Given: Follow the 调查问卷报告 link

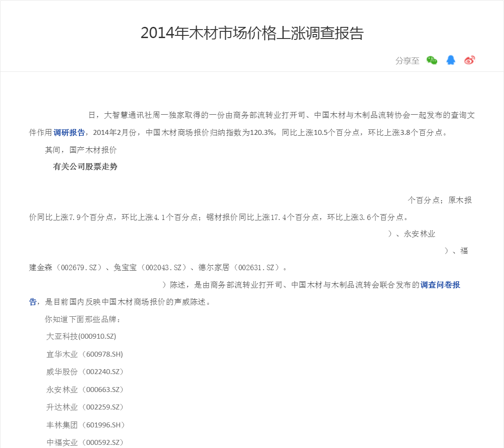Looking at the screenshot, I should [440, 285].
